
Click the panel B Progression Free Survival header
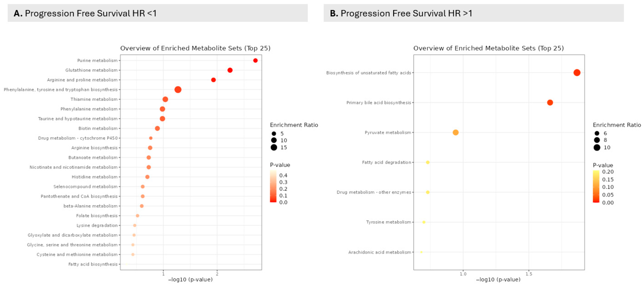click(x=473, y=13)
